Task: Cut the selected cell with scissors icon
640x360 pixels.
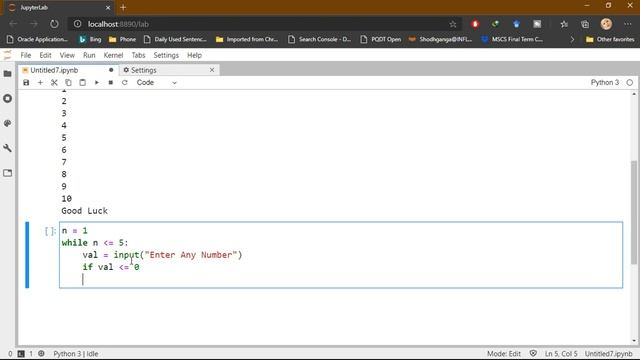Action: [54, 82]
